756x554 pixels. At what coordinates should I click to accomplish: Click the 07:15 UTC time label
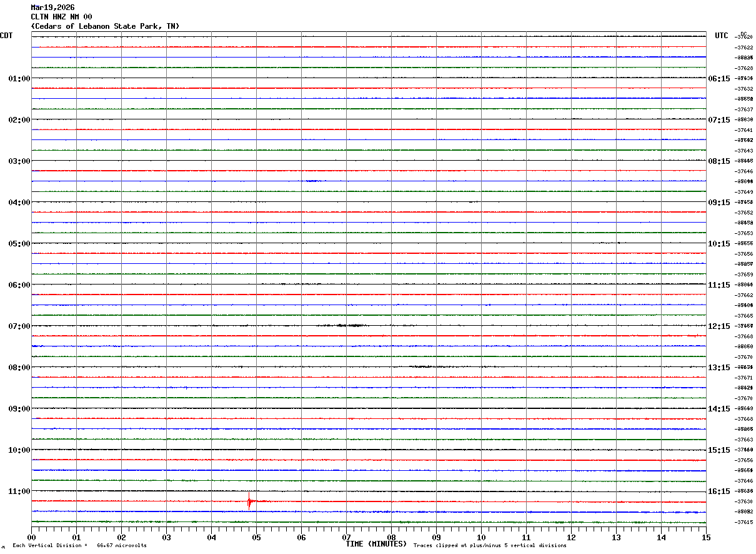[719, 120]
